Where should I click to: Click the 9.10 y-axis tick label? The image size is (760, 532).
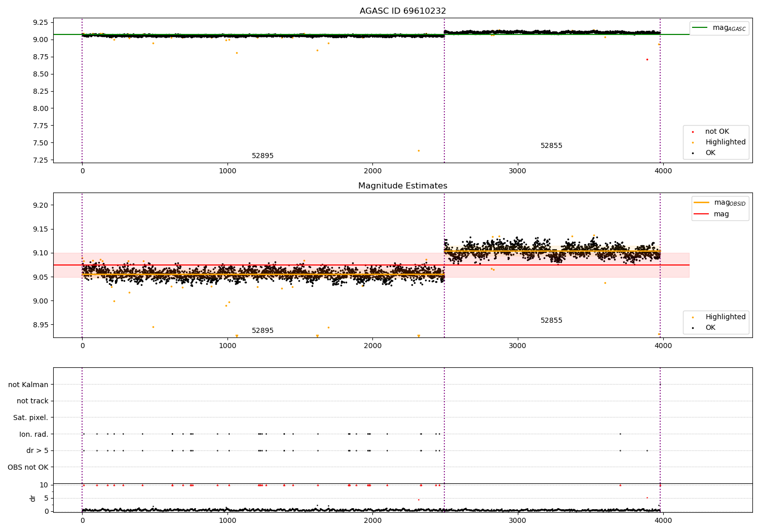click(x=40, y=253)
